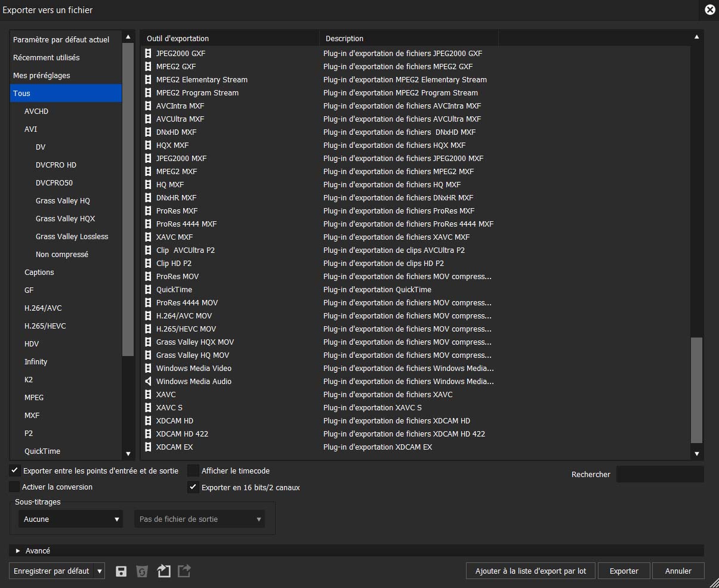
Task: Click Ajouter à la liste d'export par lot
Action: tap(531, 571)
